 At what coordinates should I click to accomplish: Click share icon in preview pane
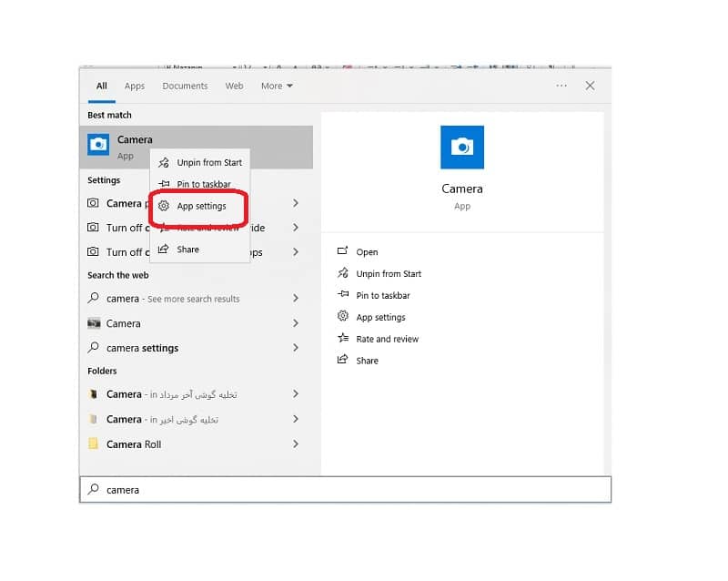click(x=343, y=360)
